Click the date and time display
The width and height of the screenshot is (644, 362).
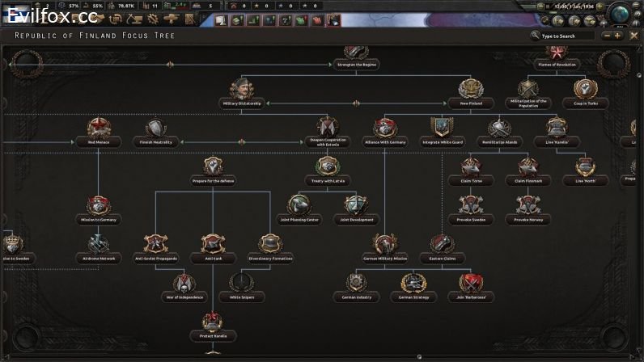[574, 6]
